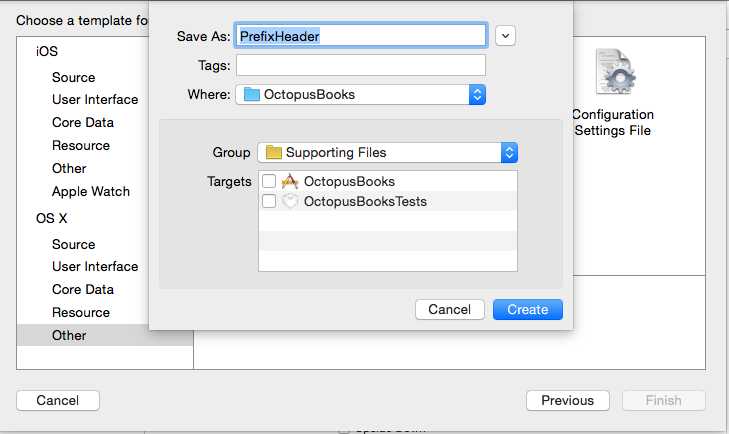The width and height of the screenshot is (729, 434).
Task: Click the yellow Supporting Files folder icon
Action: coord(273,152)
